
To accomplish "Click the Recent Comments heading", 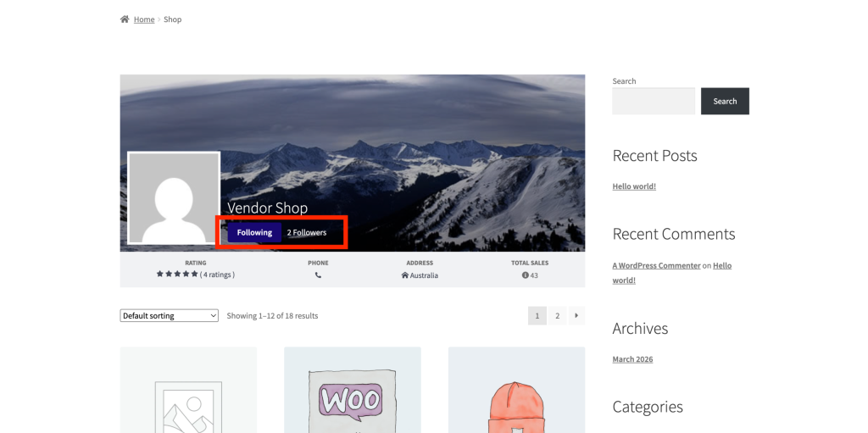I will click(674, 234).
